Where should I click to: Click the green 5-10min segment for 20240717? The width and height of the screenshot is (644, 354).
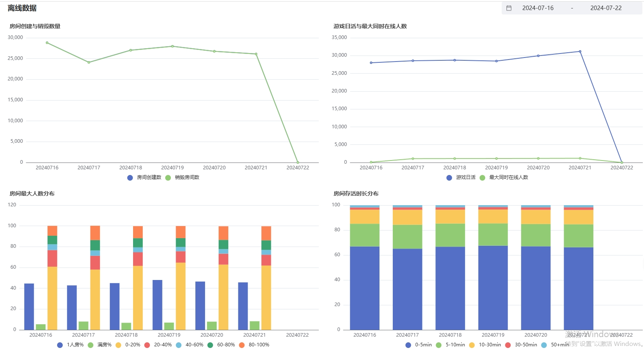pyautogui.click(x=408, y=237)
